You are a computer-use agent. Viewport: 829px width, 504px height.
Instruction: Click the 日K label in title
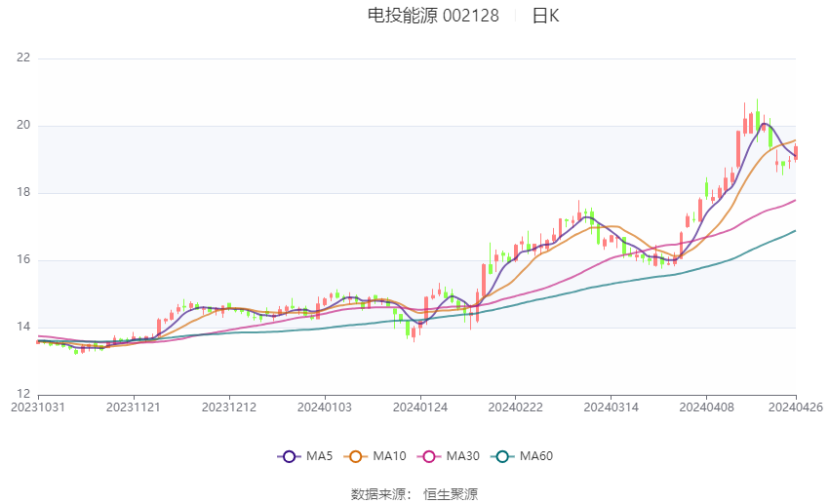545,16
